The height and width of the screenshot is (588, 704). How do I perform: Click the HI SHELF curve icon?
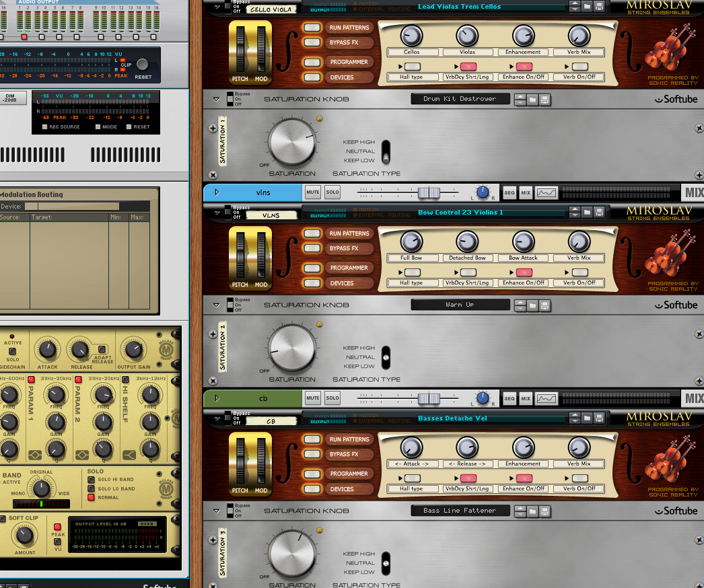click(x=129, y=455)
